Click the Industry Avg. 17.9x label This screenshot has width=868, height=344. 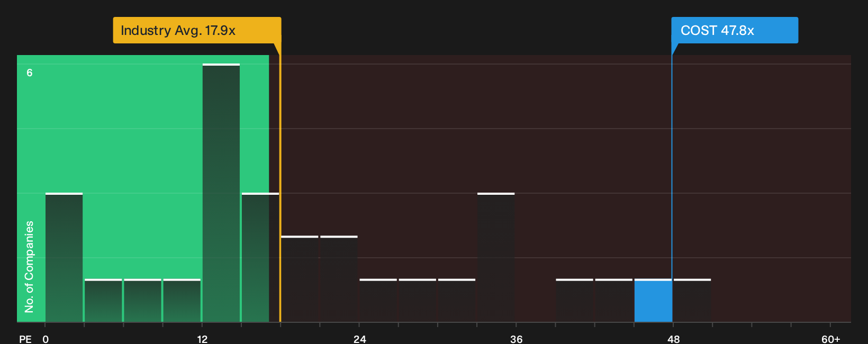(197, 30)
